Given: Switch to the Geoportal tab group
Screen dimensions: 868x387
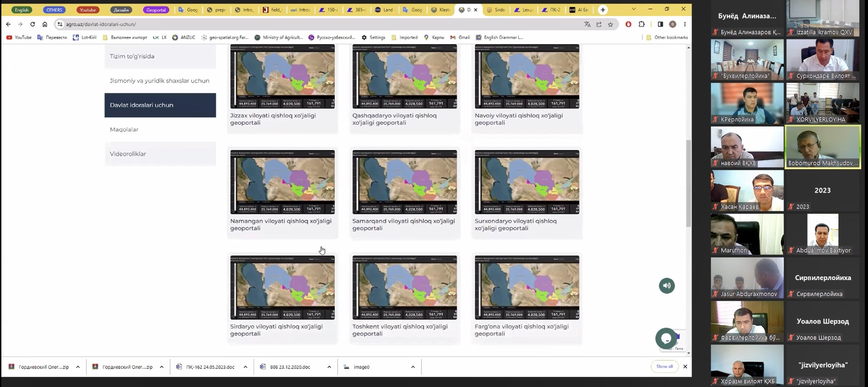Looking at the screenshot, I should [156, 10].
